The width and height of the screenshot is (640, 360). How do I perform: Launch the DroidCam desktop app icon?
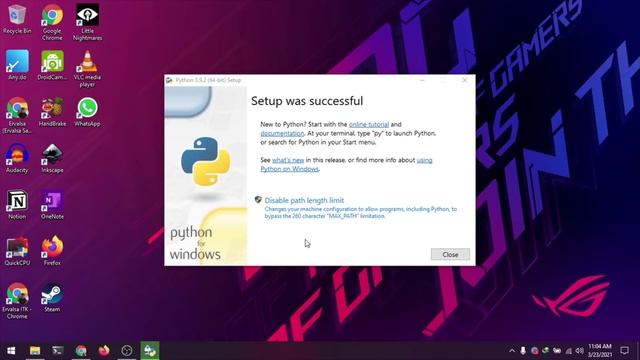pyautogui.click(x=52, y=65)
